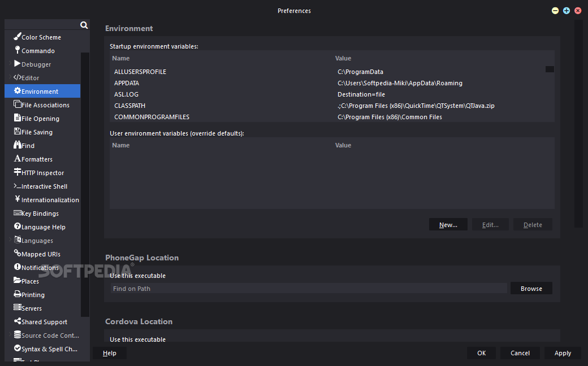Click the category list vertical scrollbar
588x366 pixels.
pyautogui.click(x=85, y=184)
